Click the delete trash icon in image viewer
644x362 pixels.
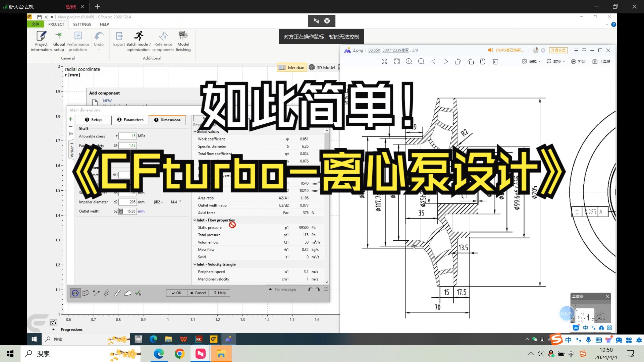[x=495, y=61]
